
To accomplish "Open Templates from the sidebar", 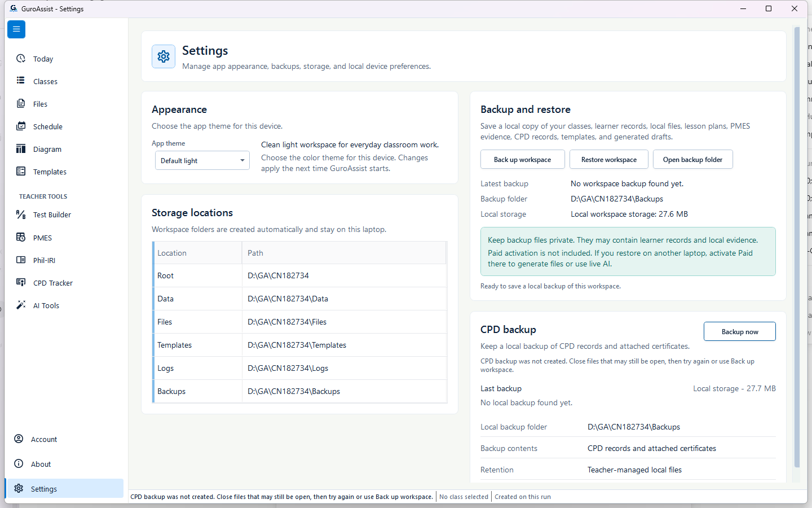I will pos(67,172).
